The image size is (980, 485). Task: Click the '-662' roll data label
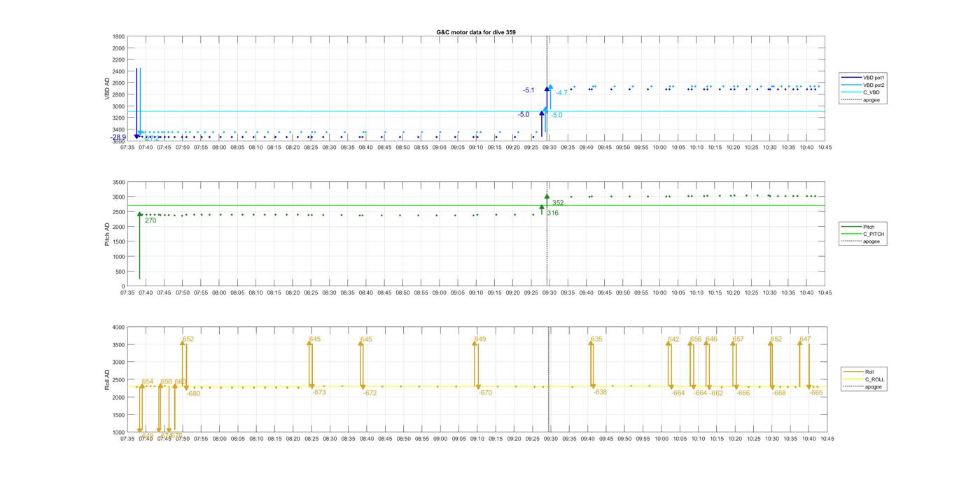click(716, 393)
